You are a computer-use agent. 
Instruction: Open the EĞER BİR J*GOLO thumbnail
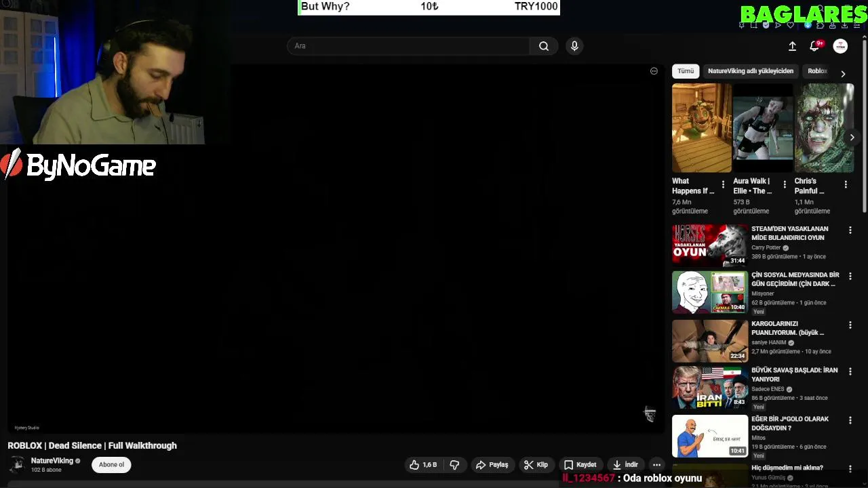710,436
